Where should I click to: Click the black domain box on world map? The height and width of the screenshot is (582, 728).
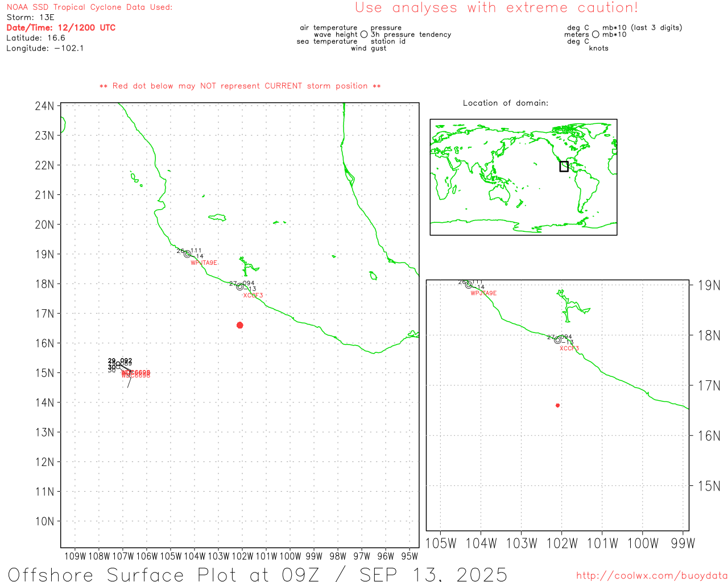(x=564, y=167)
